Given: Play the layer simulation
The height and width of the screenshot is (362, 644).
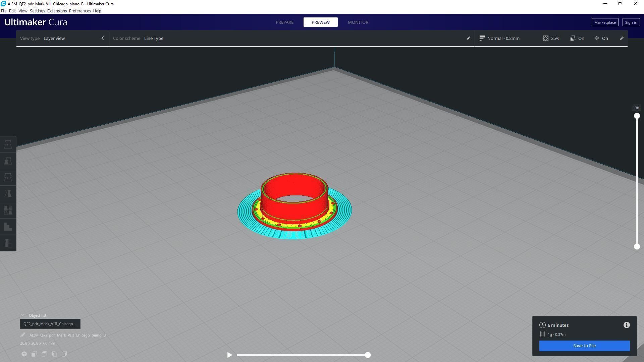Looking at the screenshot, I should (229, 355).
